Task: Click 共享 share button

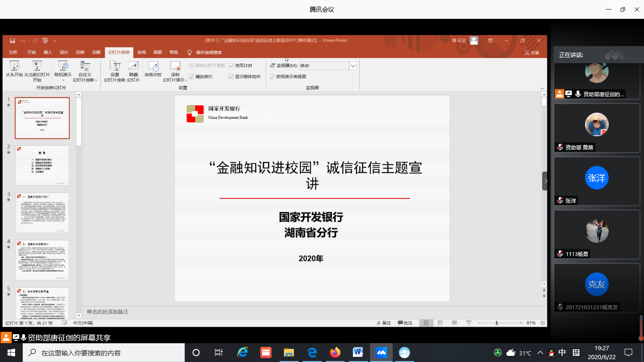Action: coord(532,53)
